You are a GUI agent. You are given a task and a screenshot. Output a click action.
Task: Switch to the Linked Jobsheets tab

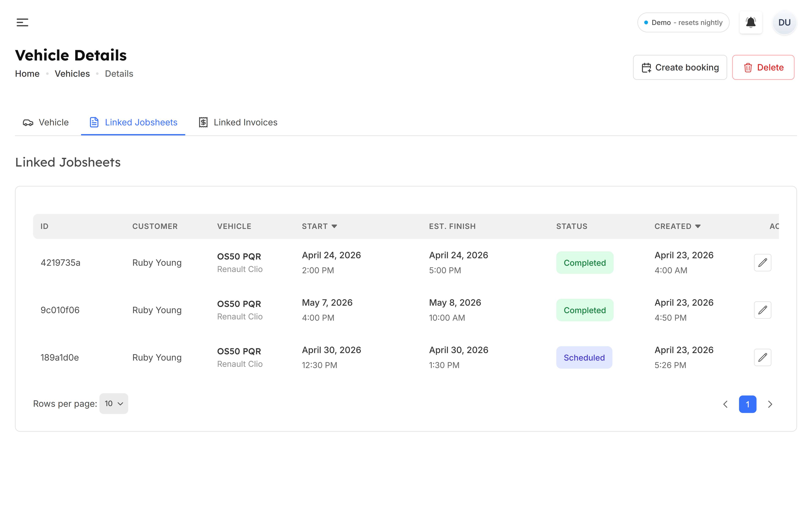133,122
